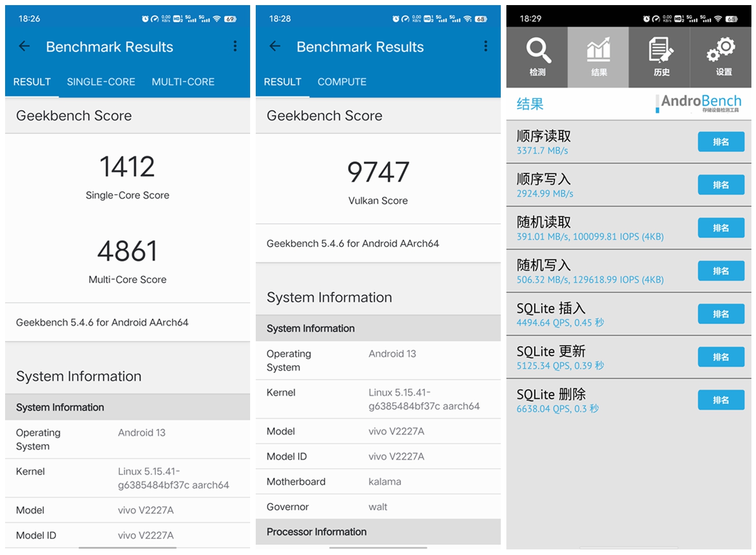
Task: Tap back arrow in left Geekbench screen
Action: click(24, 46)
